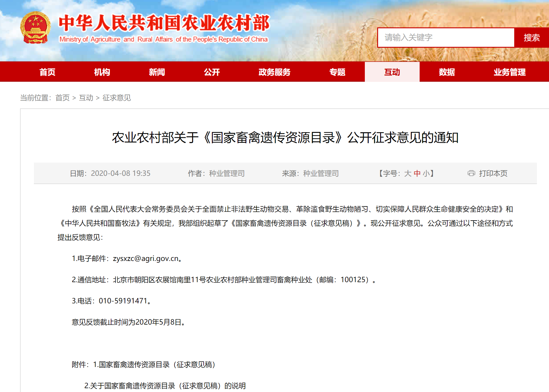Open attachment 2.关于国家畜禽遗传资源目录（征求意见稿）的说明
This screenshot has width=549, height=392.
[165, 386]
